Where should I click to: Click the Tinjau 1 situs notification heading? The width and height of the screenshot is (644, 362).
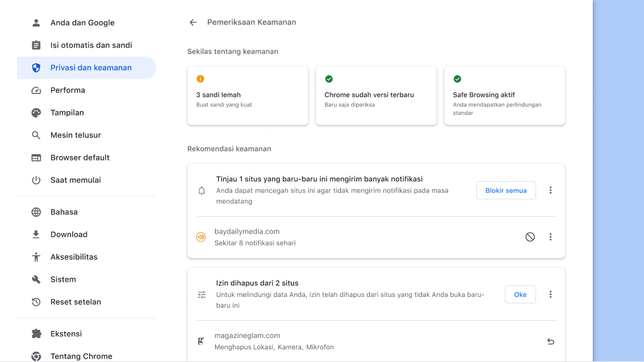coord(319,179)
